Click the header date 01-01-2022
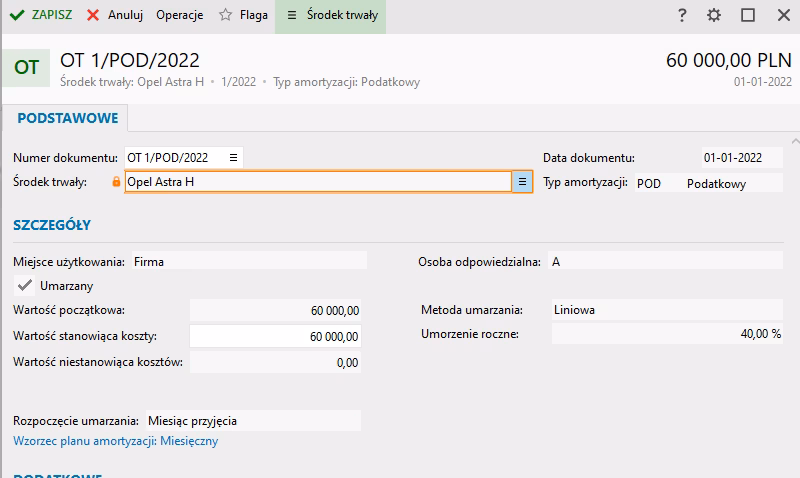Image resolution: width=800 pixels, height=478 pixels. (763, 82)
